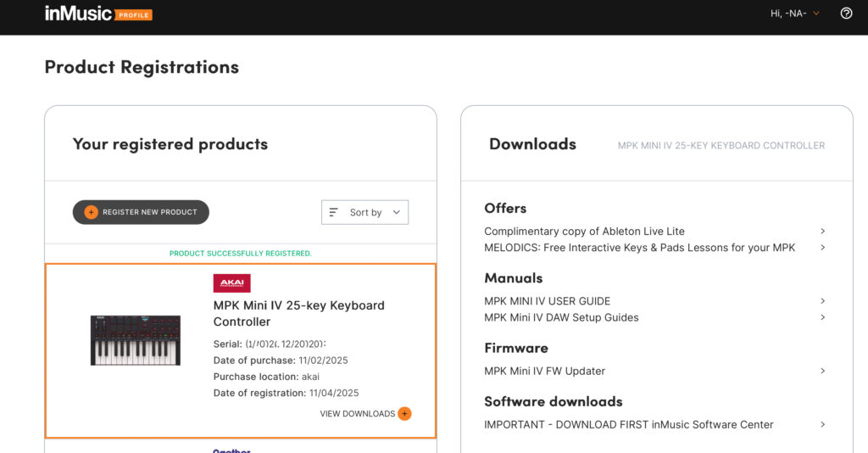Open the MPK Mini IV User Guide
868x453 pixels.
(547, 301)
